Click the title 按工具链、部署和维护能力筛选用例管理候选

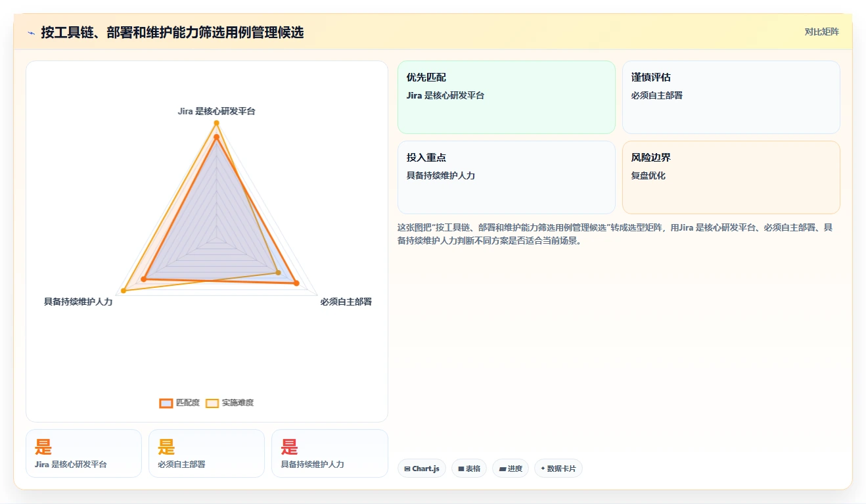(x=172, y=32)
